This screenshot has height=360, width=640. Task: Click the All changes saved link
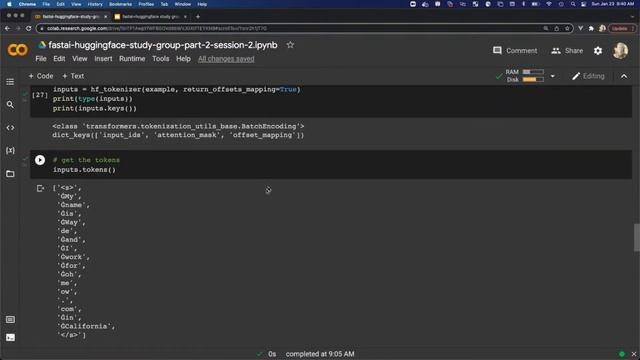[x=226, y=59]
